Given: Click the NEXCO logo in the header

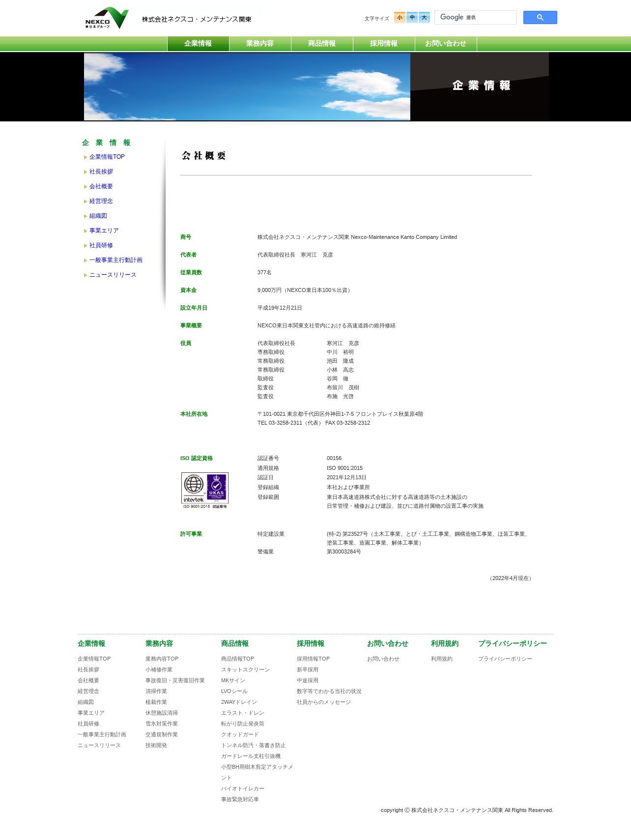Looking at the screenshot, I should 107,18.
